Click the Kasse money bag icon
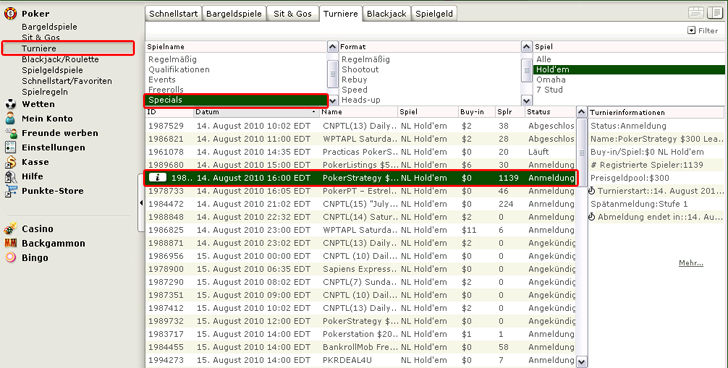This screenshot has height=368, width=728. tap(10, 162)
